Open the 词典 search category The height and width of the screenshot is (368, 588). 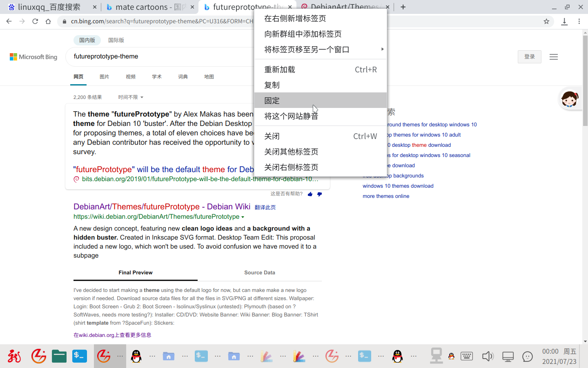click(x=183, y=76)
